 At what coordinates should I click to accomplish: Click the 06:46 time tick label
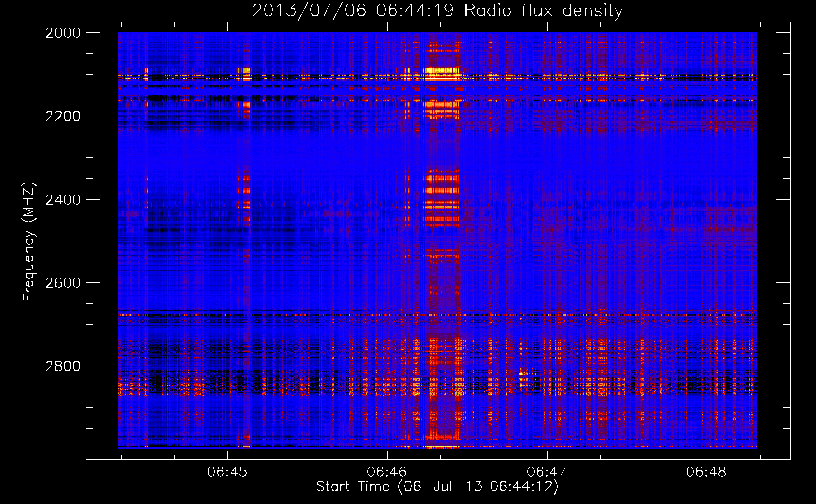pyautogui.click(x=387, y=472)
